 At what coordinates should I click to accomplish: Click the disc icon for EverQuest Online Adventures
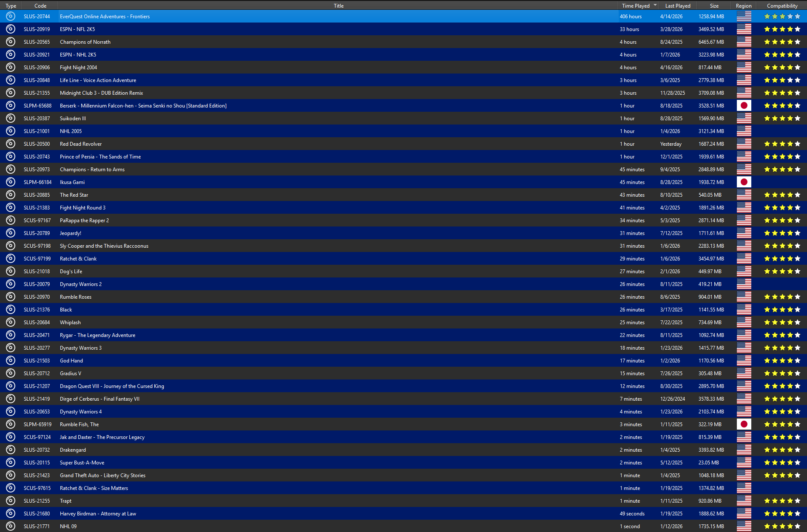(11, 16)
